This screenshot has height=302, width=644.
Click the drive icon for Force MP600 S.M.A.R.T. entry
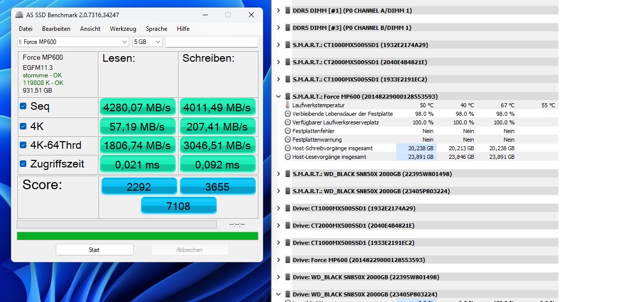tap(287, 96)
